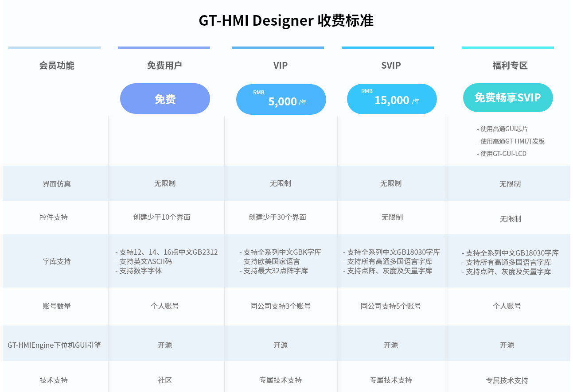
Task: Select 无限制 for 界面仿真 under SVIP
Action: coord(391,183)
